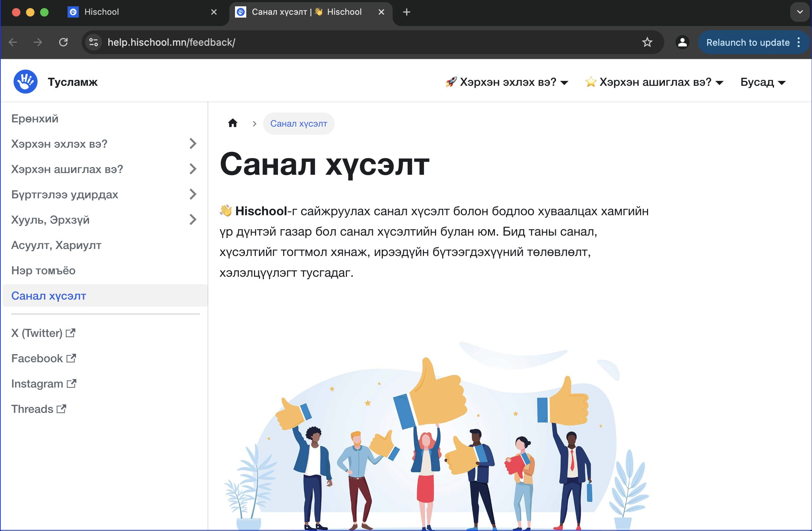Viewport: 812px width, 531px height.
Task: Open the Хэрхэн эхлэх вэ? top menu
Action: pos(507,82)
